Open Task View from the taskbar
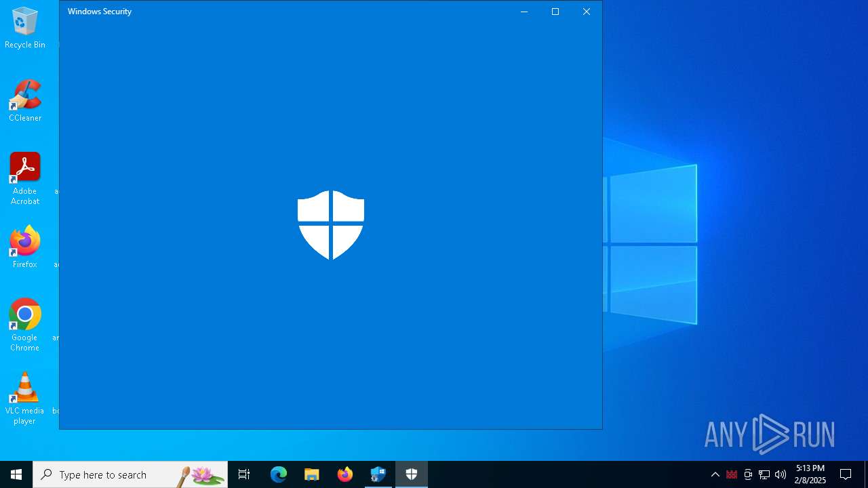Viewport: 868px width, 488px height. pos(244,474)
